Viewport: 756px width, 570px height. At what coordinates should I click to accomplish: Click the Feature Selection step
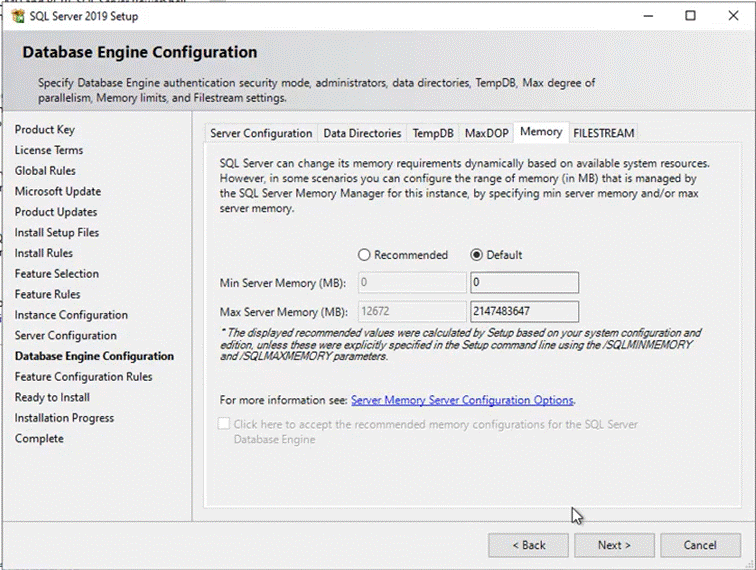click(x=56, y=274)
